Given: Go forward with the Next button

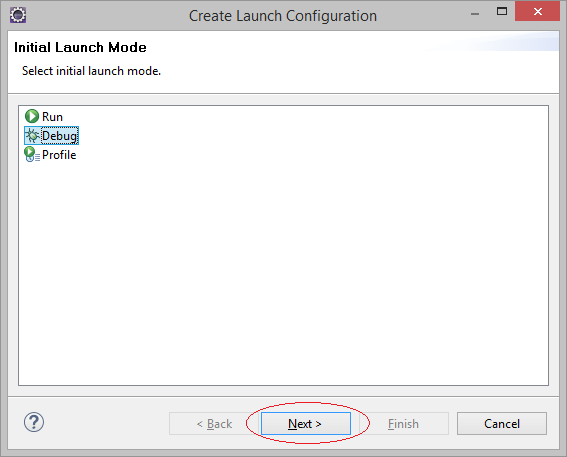Looking at the screenshot, I should click(x=306, y=423).
